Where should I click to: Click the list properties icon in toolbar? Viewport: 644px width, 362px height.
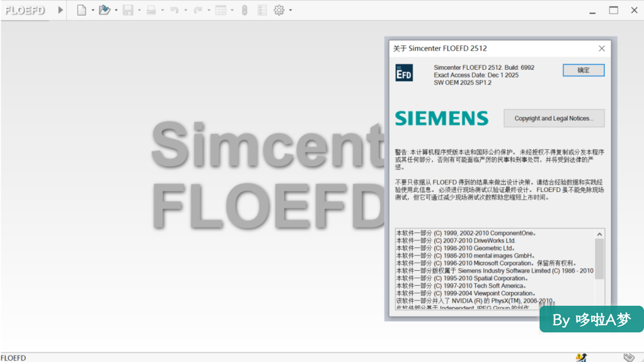pyautogui.click(x=262, y=10)
